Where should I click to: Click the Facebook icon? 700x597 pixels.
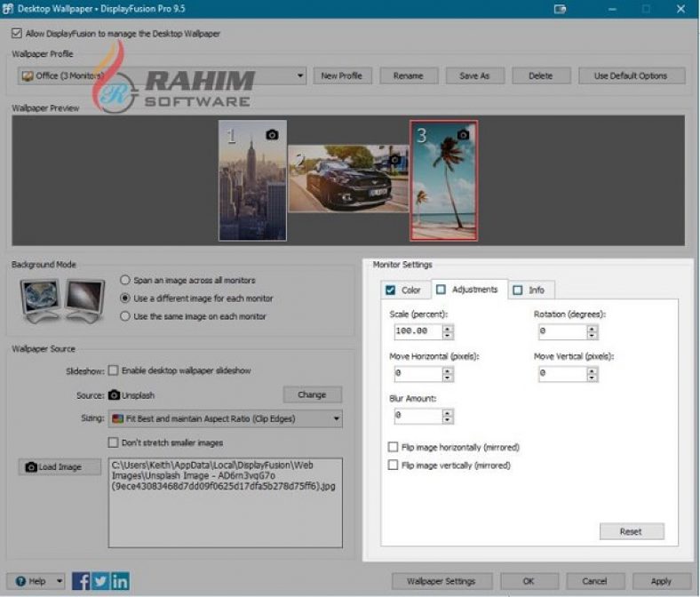[81, 581]
